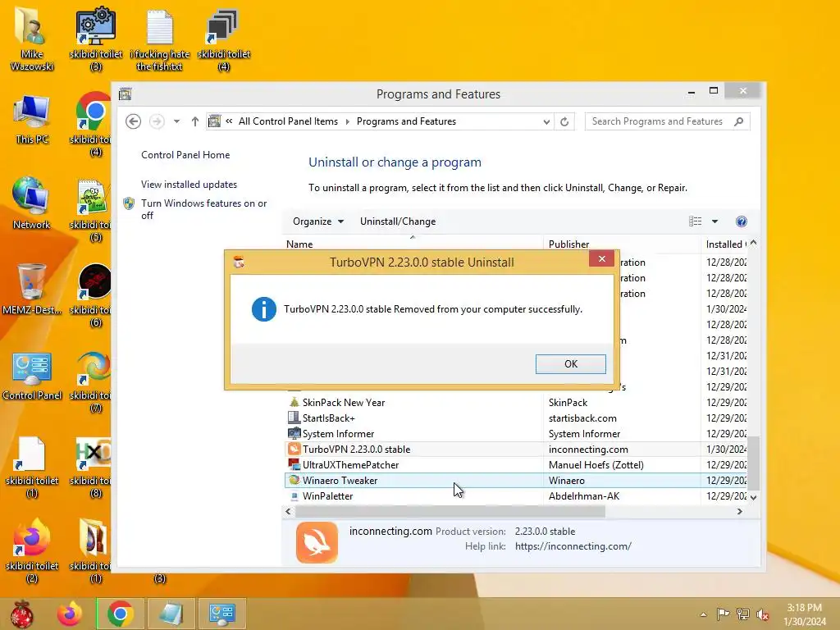840x630 pixels.
Task: Open the taskbar clock and date
Action: point(805,614)
